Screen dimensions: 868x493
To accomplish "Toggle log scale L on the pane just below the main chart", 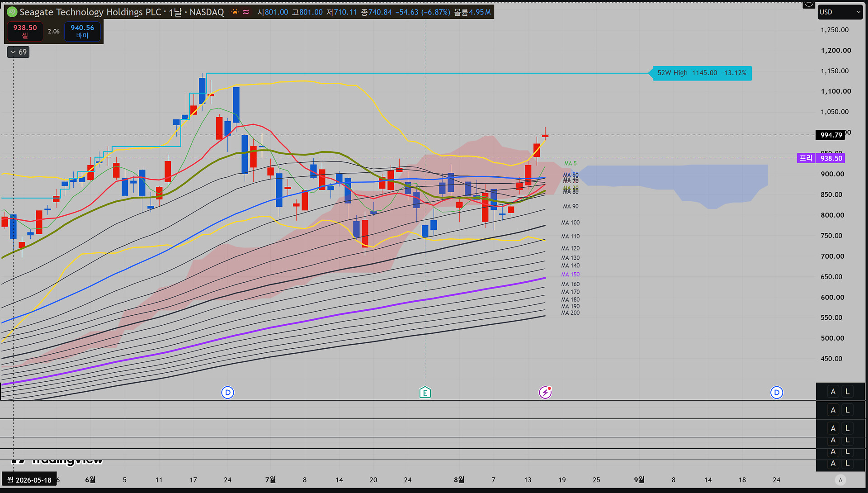I will pos(848,410).
